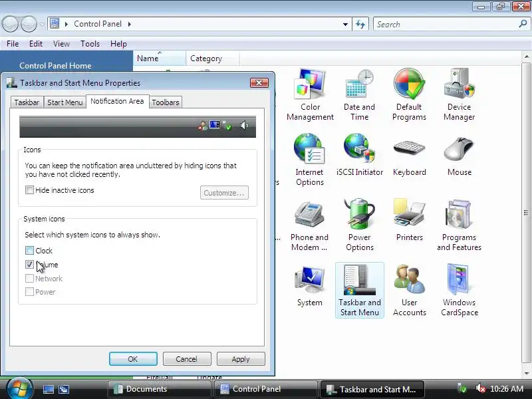Open the Keyboard icon
This screenshot has height=399, width=532.
pyautogui.click(x=409, y=155)
